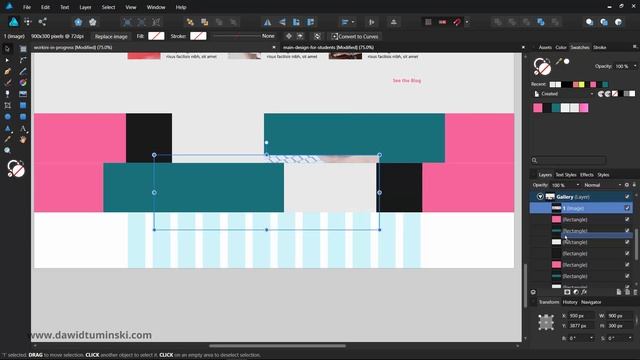Select the Rectangle shape tool
This screenshot has width=640, height=360.
tap(23, 105)
